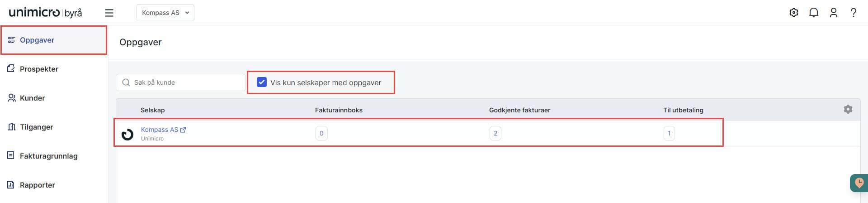This screenshot has height=203, width=868.
Task: Open settings gear in top bar
Action: [x=794, y=13]
